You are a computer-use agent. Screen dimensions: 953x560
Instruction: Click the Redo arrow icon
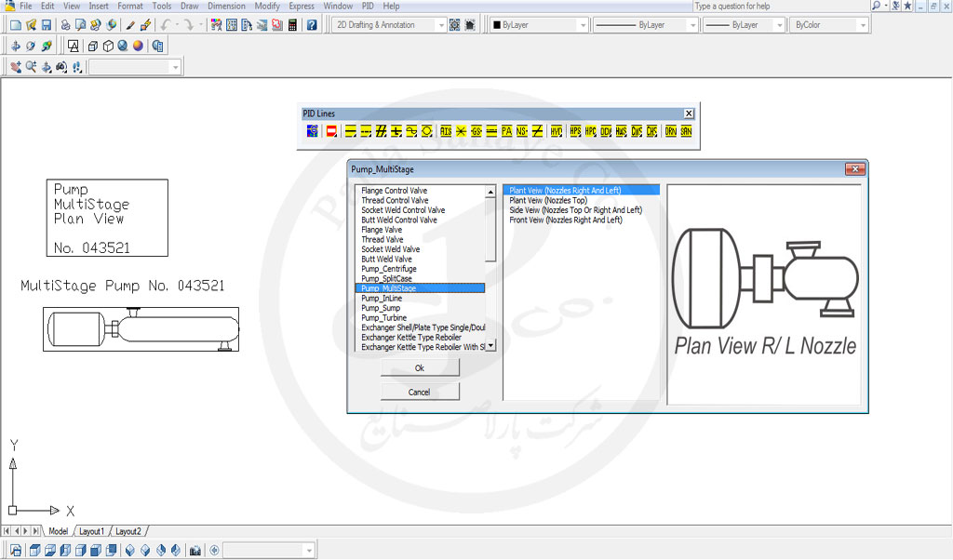(189, 25)
